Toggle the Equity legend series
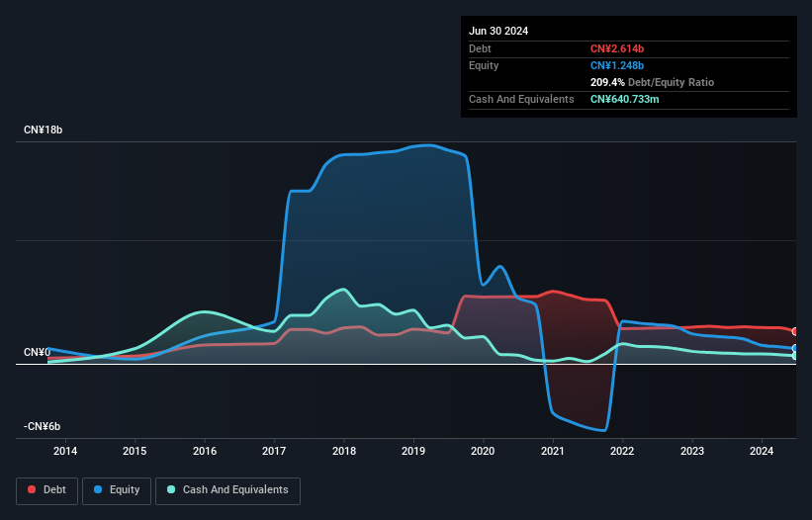The width and height of the screenshot is (812, 520). 117,489
